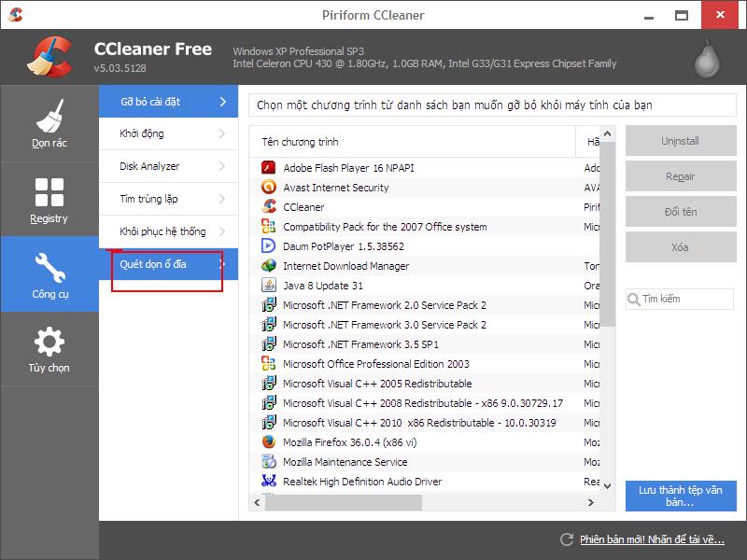
Task: Click horizontal scrollbar right arrow
Action: (591, 502)
